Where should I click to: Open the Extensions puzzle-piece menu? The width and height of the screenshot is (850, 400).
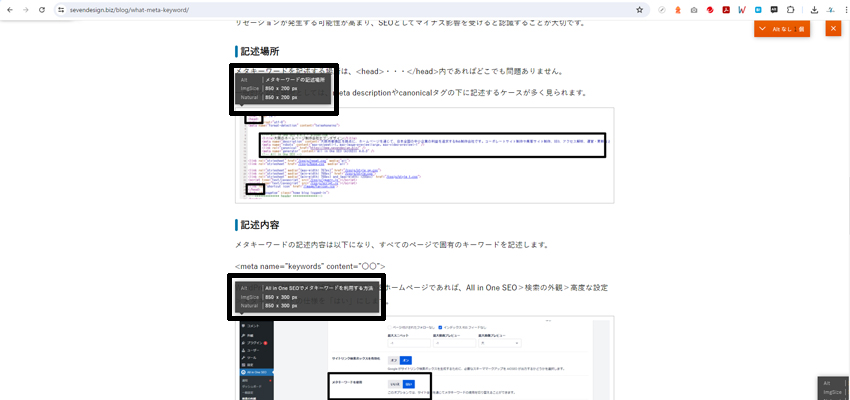click(789, 9)
